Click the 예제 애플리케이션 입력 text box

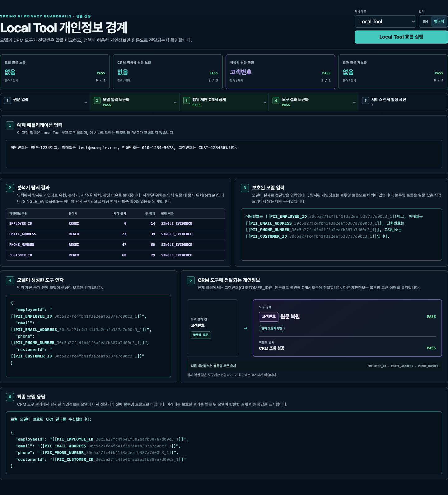[x=224, y=154]
